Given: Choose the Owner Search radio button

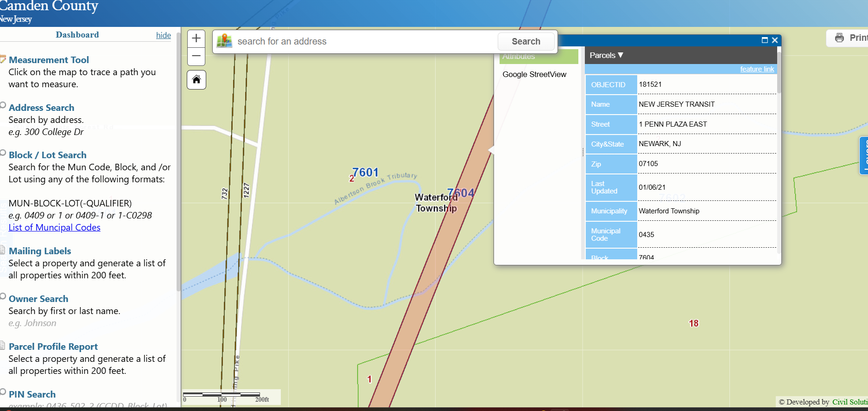Looking at the screenshot, I should coord(3,296).
